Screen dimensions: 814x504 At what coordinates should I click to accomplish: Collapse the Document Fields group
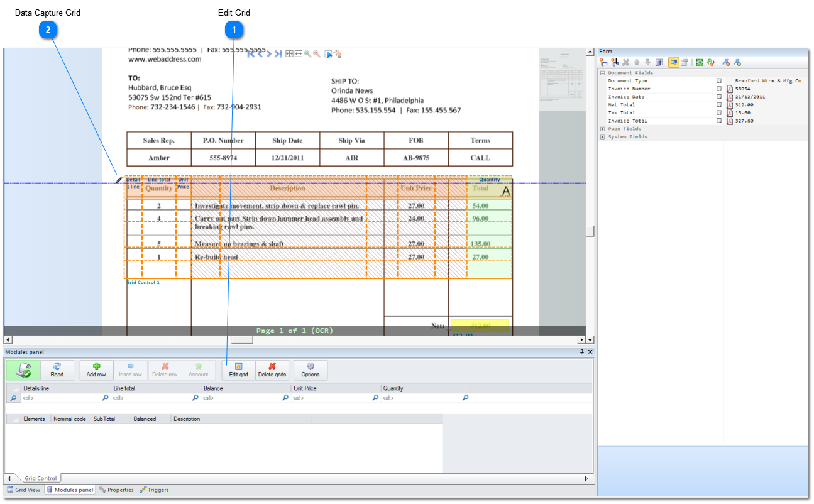point(602,72)
